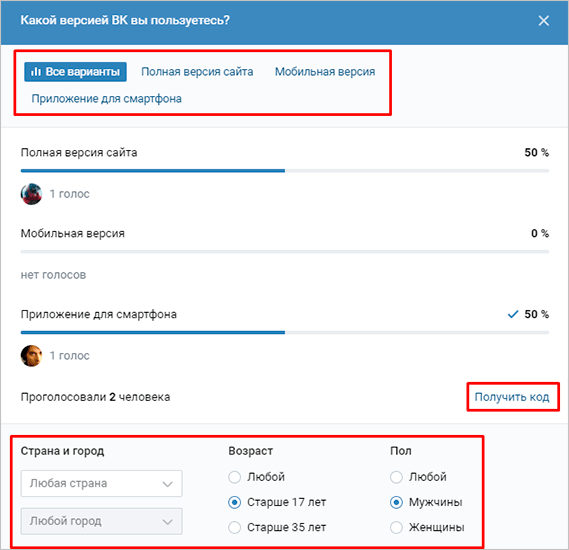
Task: Open the avatar of the Полная версия сайта voter
Action: tap(31, 194)
